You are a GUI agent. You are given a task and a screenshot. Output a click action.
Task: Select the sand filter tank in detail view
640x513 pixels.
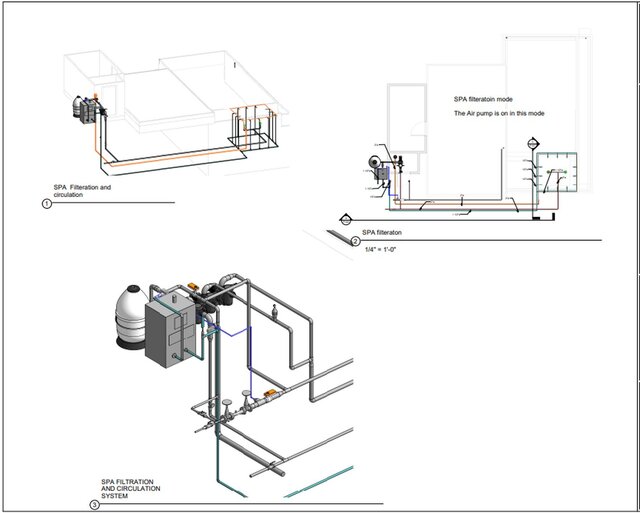pos(133,309)
